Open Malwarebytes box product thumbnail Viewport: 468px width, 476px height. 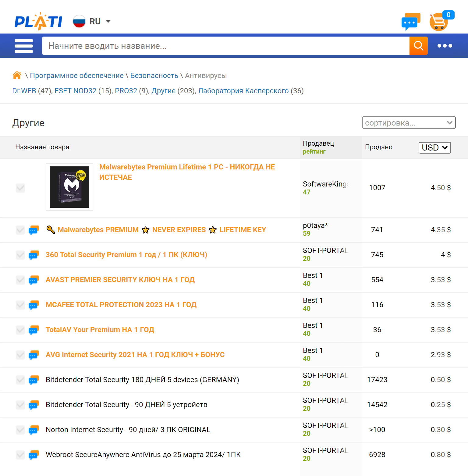point(69,187)
